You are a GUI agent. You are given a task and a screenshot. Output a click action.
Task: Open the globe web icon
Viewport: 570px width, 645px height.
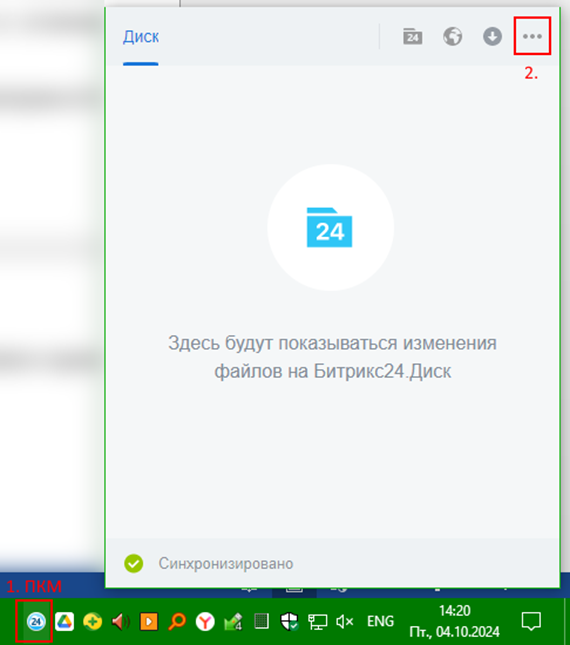pos(452,36)
